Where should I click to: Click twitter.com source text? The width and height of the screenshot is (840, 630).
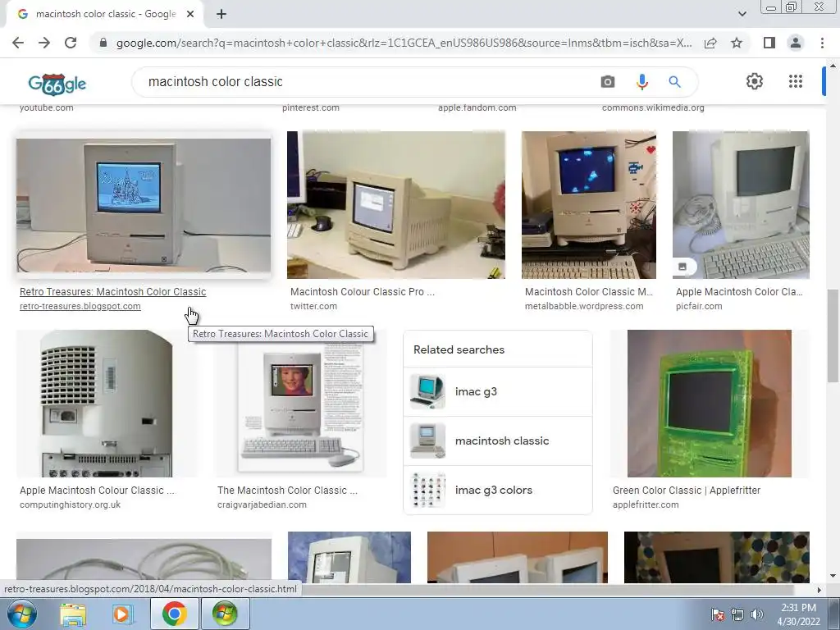[x=313, y=306]
